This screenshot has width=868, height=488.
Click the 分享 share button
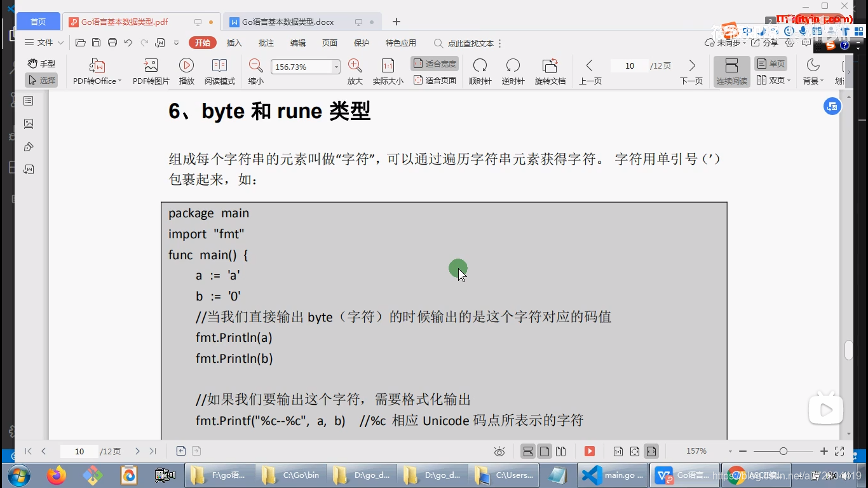point(764,43)
